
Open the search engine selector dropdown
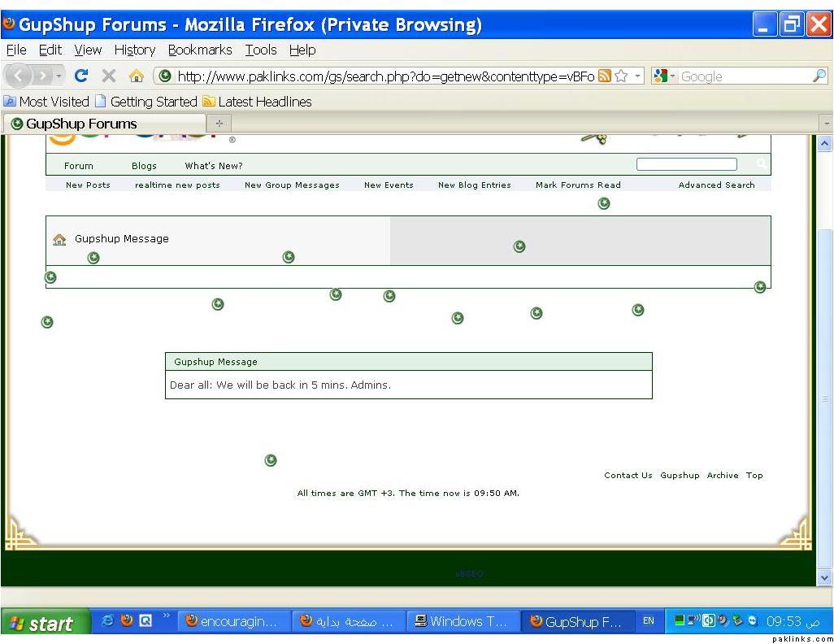664,76
